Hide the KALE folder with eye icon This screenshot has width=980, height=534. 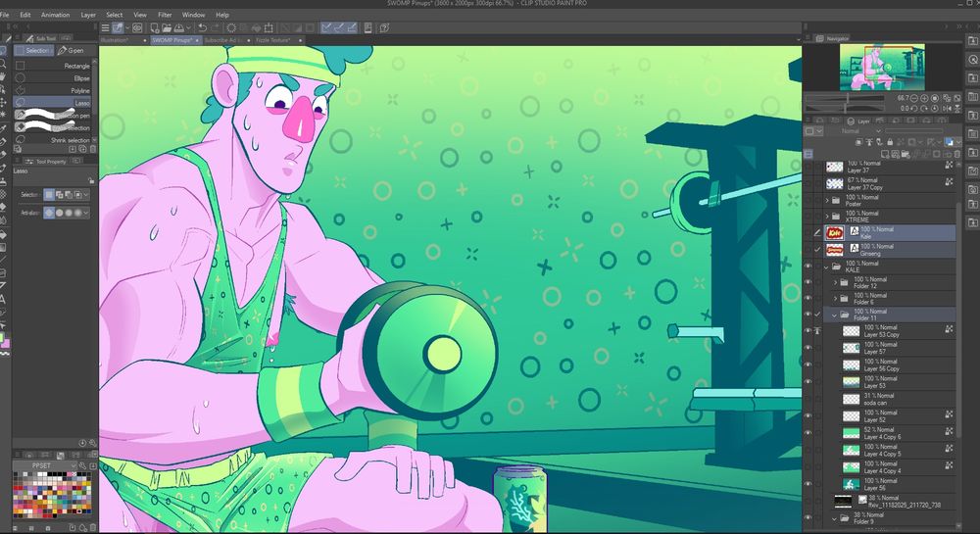(x=808, y=267)
